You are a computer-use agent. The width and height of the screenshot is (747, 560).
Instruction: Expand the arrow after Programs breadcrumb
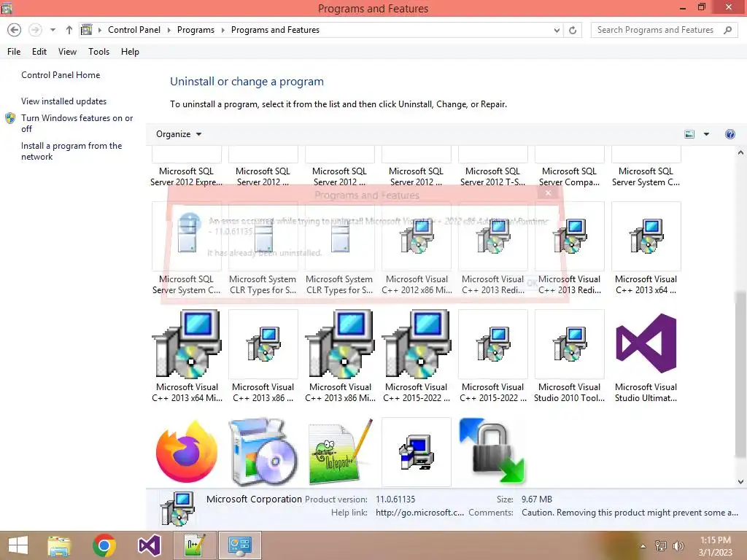[222, 30]
